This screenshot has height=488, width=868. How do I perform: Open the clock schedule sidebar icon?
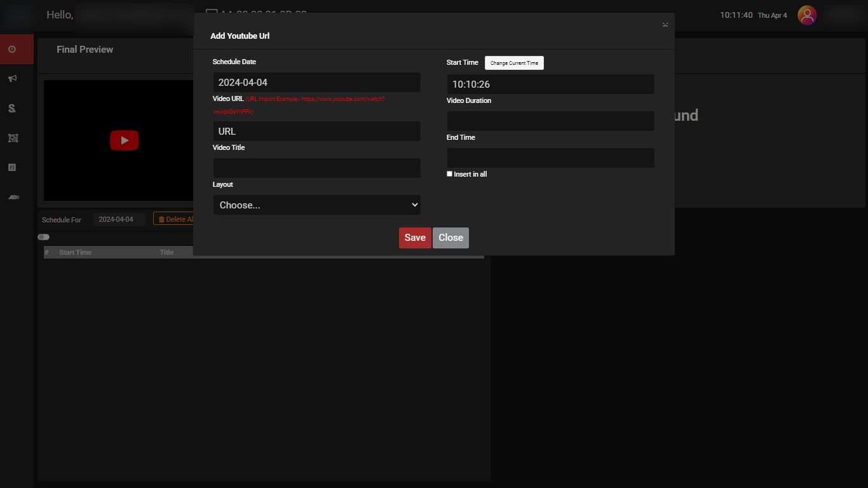click(12, 50)
